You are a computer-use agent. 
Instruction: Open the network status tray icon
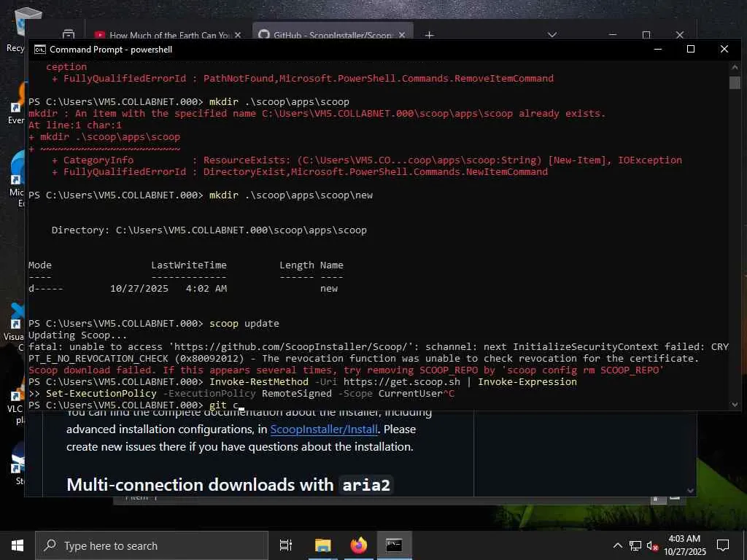click(x=635, y=545)
